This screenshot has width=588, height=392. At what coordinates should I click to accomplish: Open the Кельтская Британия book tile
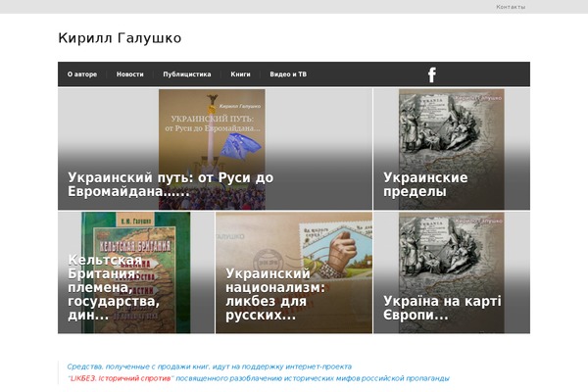pos(136,272)
